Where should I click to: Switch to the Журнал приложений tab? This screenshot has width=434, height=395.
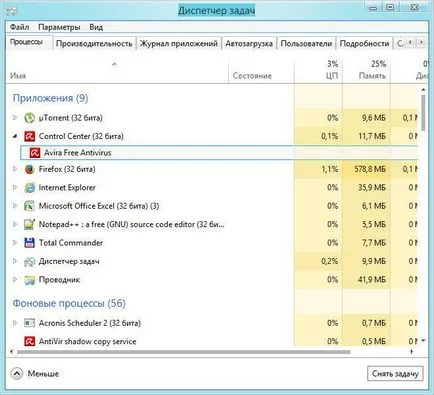coord(179,44)
